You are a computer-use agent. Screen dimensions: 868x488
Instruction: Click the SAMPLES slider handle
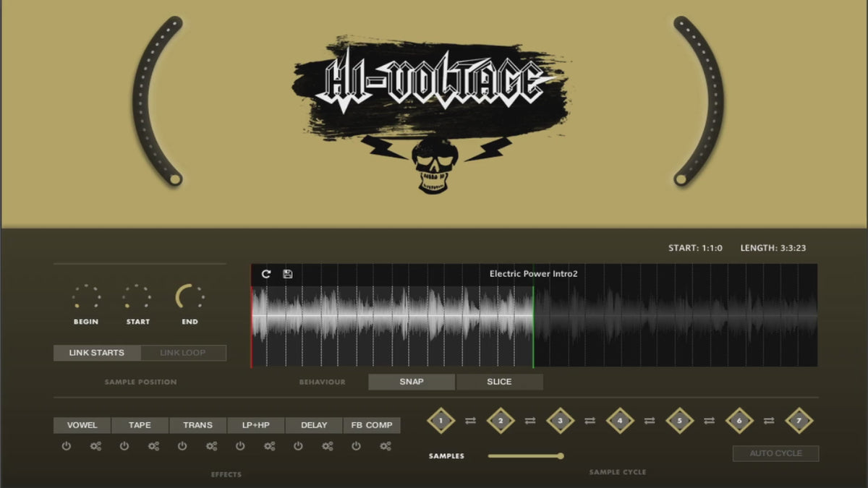click(x=561, y=455)
